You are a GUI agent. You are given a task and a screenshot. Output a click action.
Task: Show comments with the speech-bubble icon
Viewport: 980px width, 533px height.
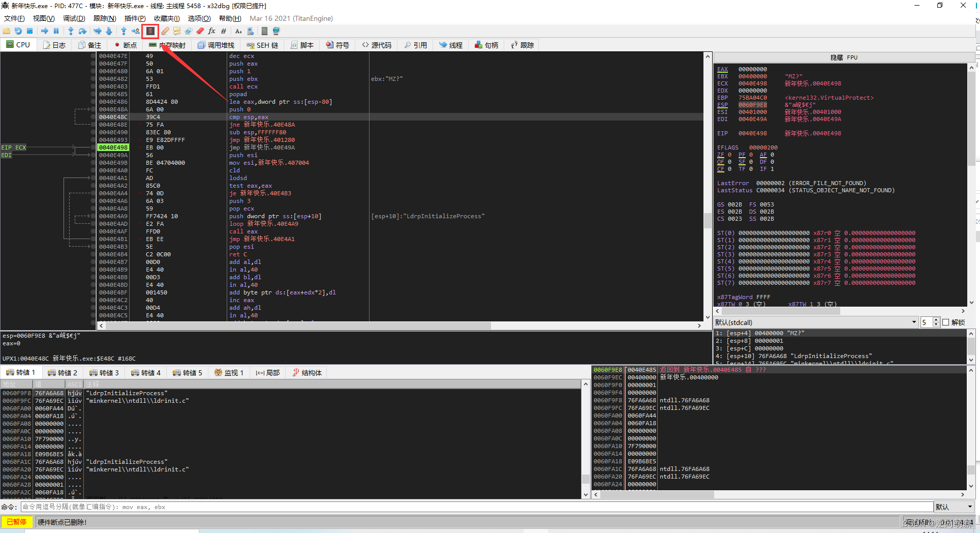177,31
